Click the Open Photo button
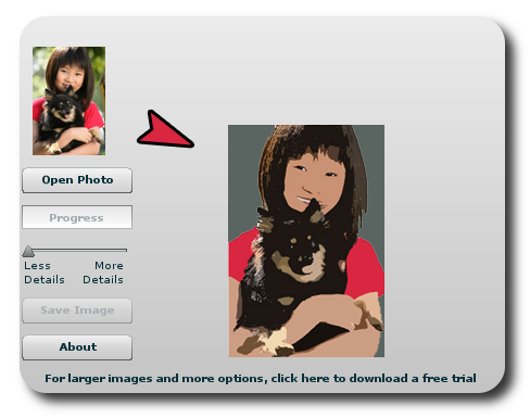Image resolution: width=530 pixels, height=418 pixels. (77, 180)
